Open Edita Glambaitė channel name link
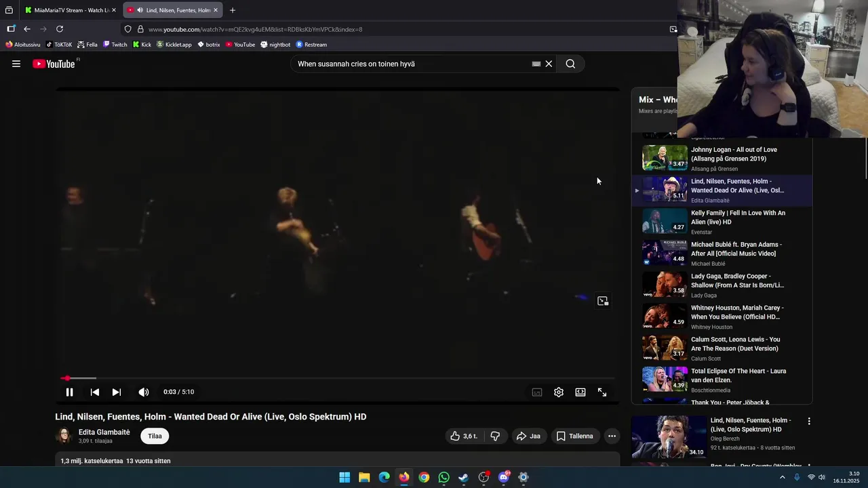868x488 pixels. tap(104, 432)
